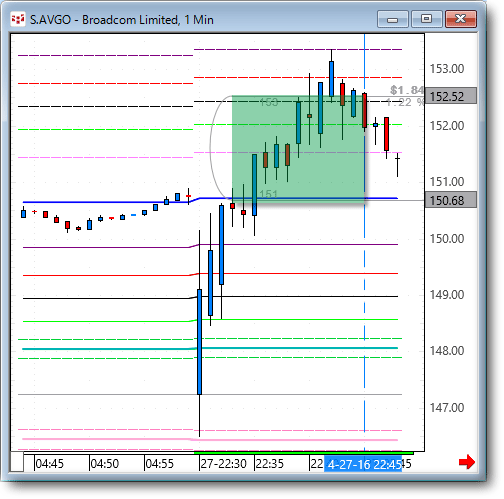This screenshot has height=499, width=504.
Task: Click the chart app icon in title bar
Action: tap(18, 19)
